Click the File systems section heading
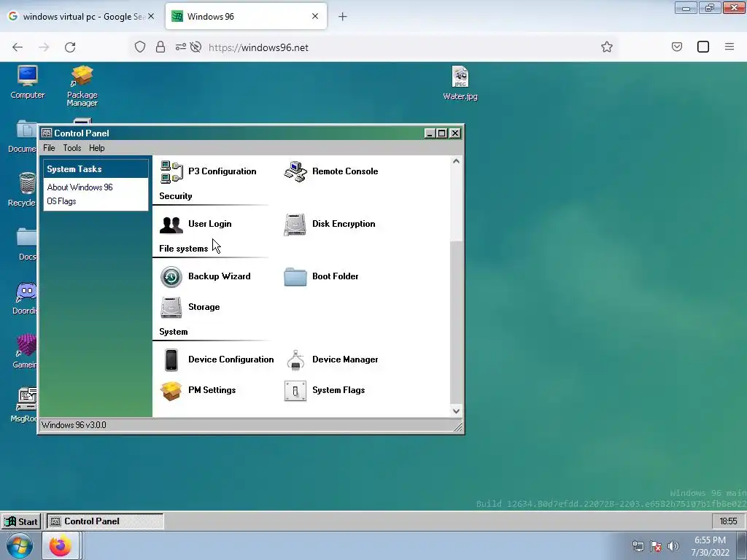Screen dimensions: 747x560 point(183,249)
